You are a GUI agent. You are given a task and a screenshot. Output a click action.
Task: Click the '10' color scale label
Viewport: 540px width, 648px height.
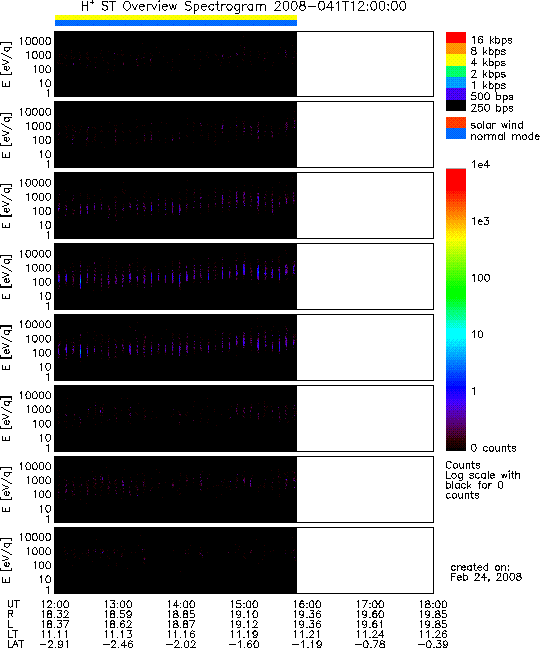[x=477, y=334]
